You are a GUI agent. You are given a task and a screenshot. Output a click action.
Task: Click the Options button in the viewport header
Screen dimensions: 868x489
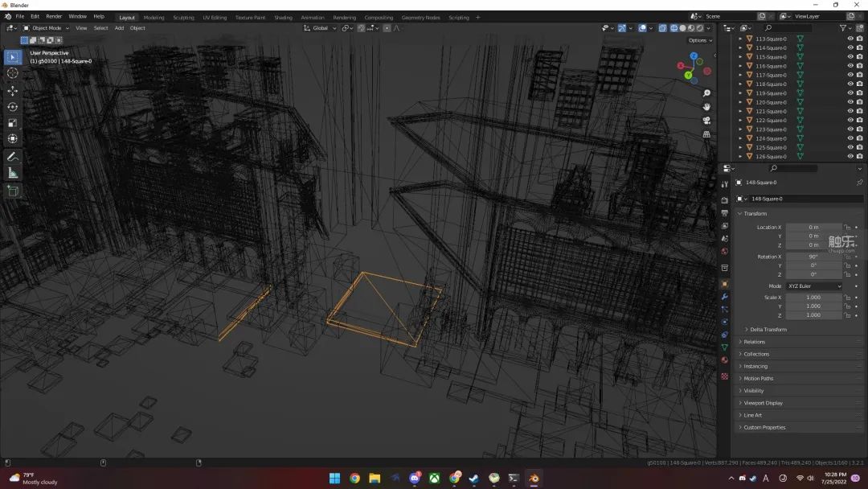pyautogui.click(x=699, y=40)
